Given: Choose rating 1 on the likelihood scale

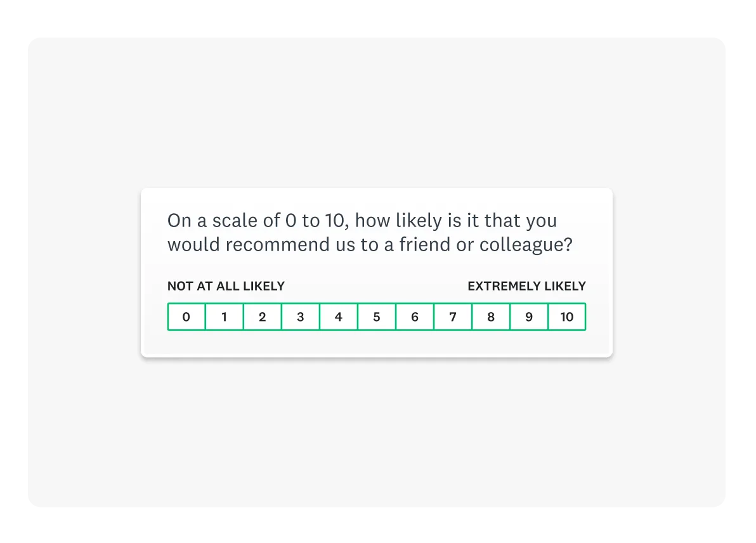Looking at the screenshot, I should coord(225,317).
